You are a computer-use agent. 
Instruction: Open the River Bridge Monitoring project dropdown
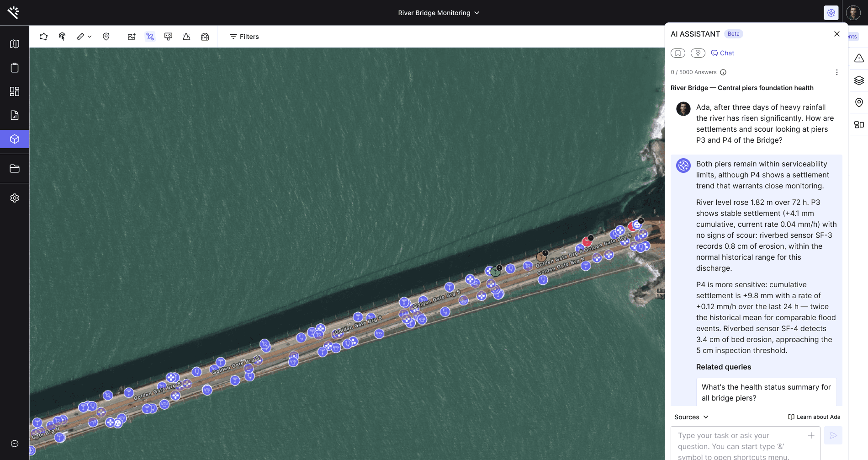[439, 13]
